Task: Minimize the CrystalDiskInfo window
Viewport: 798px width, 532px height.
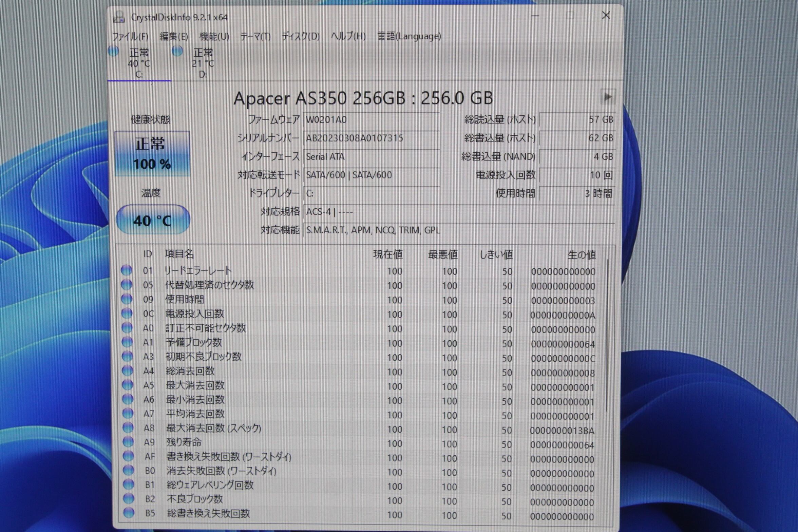Action: click(x=535, y=16)
